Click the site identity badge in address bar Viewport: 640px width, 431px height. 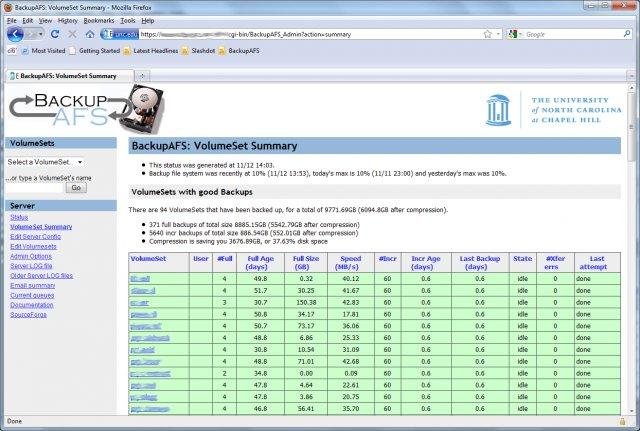120,34
